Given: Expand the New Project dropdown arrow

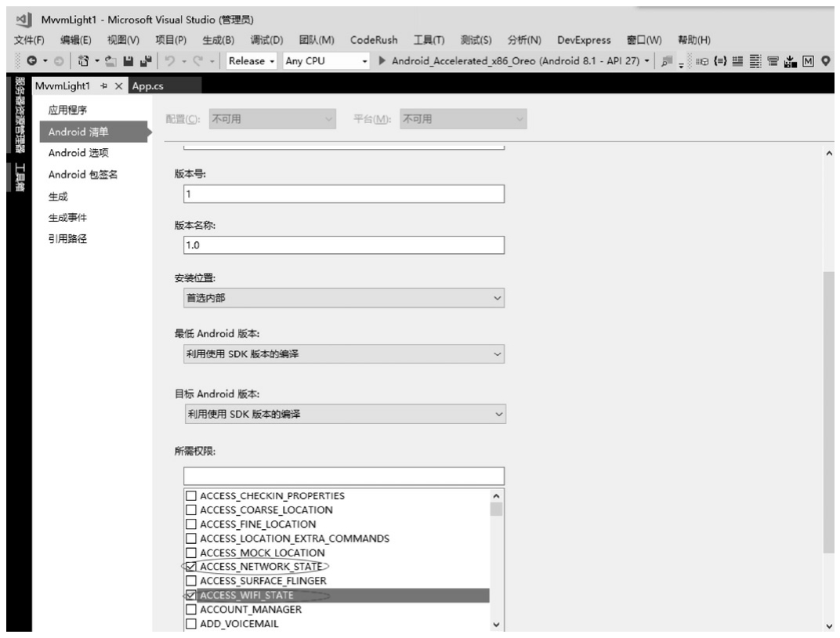Looking at the screenshot, I should [97, 61].
